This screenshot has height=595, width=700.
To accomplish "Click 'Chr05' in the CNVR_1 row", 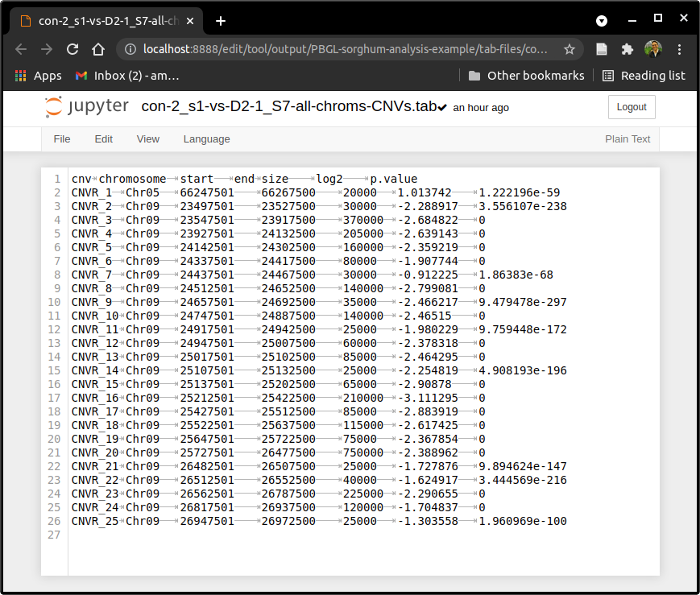I will 143,192.
